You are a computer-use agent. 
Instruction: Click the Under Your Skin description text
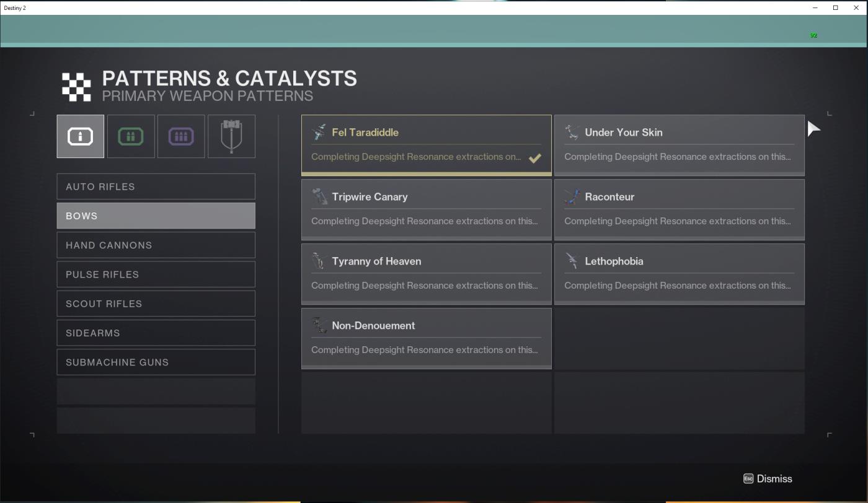click(x=678, y=157)
